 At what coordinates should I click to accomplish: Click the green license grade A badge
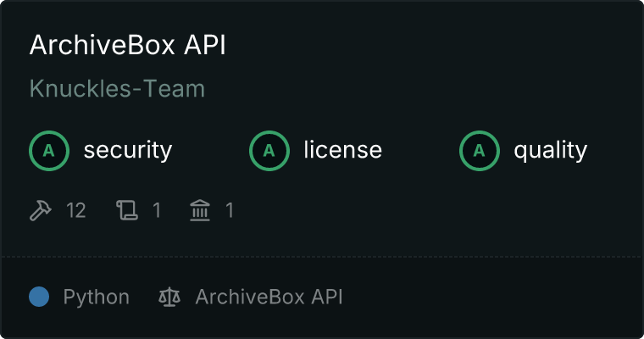pos(269,151)
